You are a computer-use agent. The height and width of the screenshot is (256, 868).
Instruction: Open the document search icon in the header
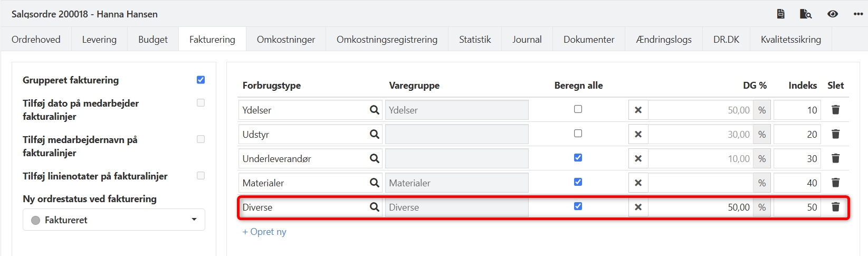click(x=806, y=14)
